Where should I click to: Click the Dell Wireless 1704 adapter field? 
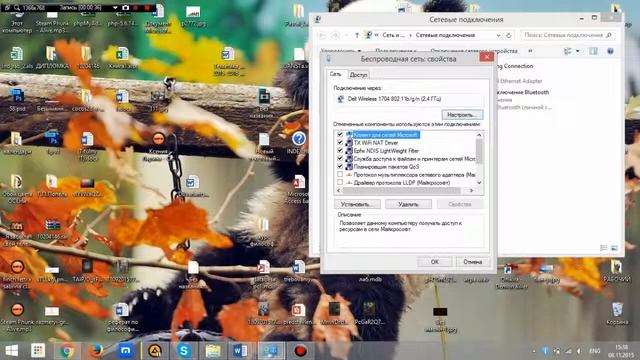tap(409, 99)
